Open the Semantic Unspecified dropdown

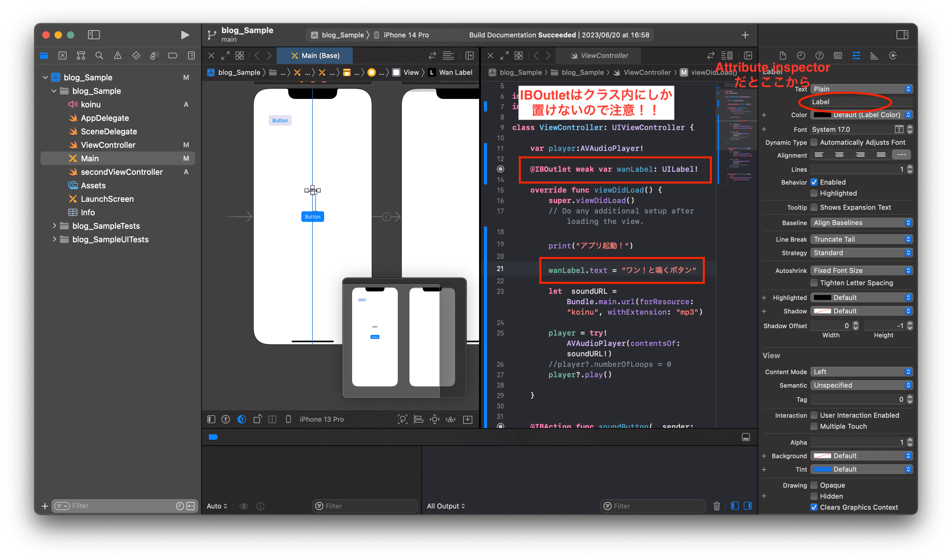click(x=861, y=385)
